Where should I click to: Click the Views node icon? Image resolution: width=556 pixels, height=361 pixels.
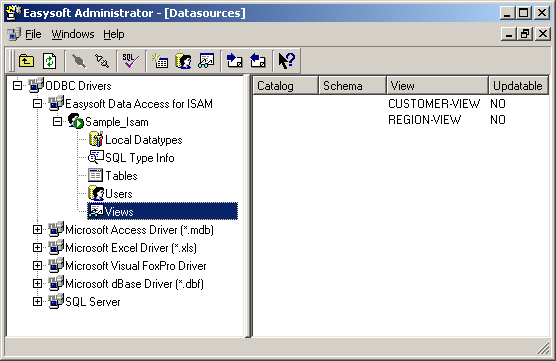tap(96, 211)
